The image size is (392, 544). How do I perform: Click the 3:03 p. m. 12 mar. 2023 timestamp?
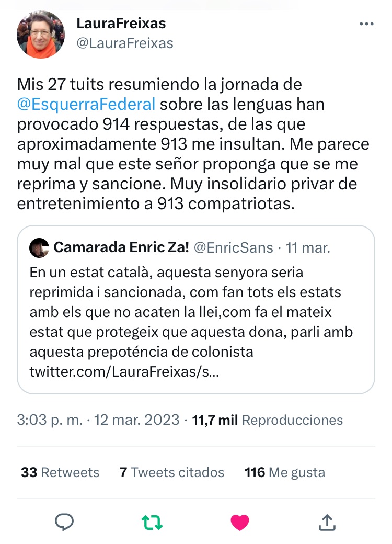[98, 420]
